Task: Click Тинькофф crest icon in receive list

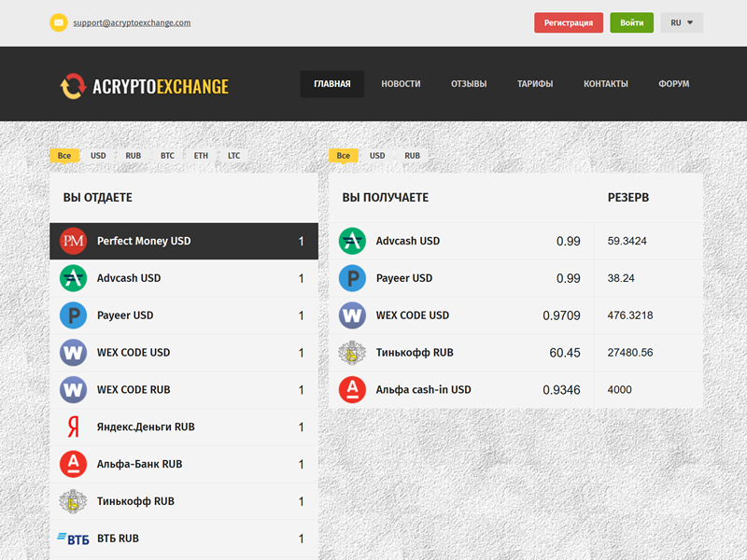Action: pyautogui.click(x=352, y=353)
